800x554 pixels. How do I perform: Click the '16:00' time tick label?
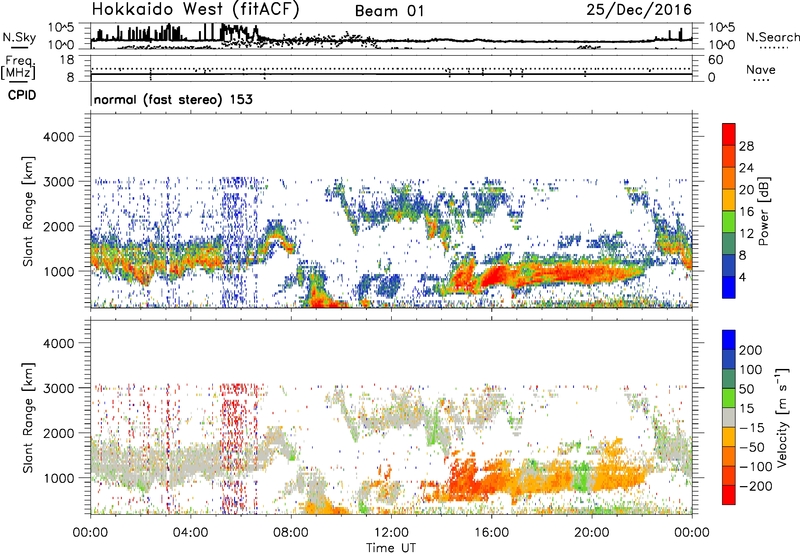(491, 533)
